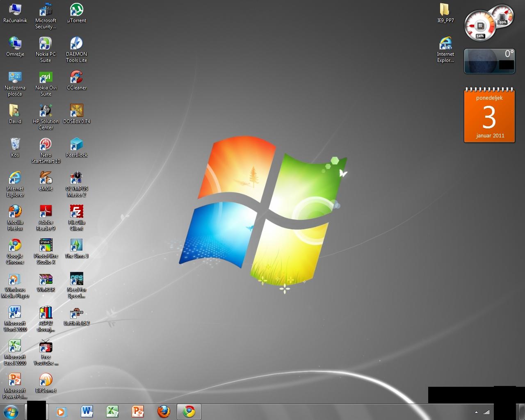
Task: Open the David user folder
Action: click(x=15, y=114)
